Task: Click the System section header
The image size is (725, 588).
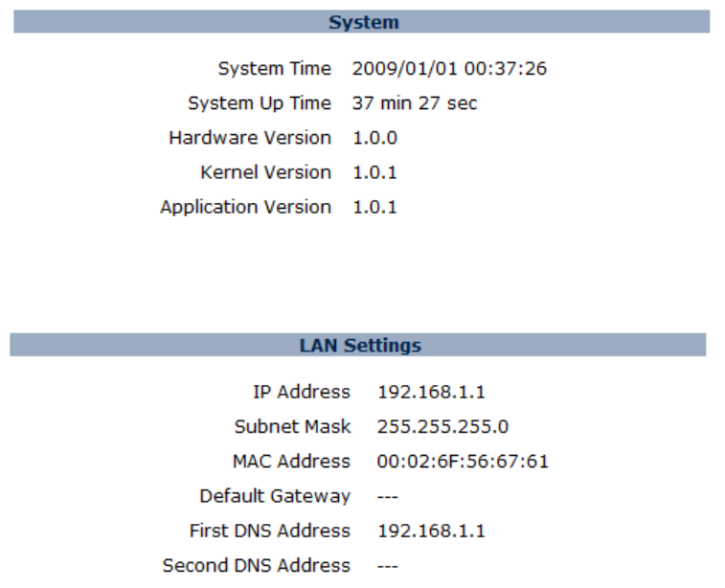Action: point(363,22)
